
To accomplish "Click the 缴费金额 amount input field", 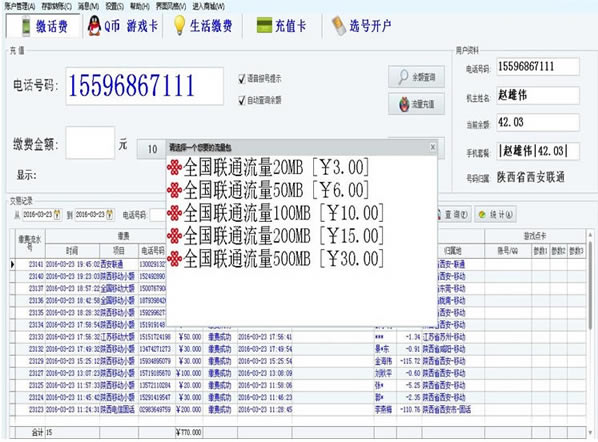I will point(90,143).
